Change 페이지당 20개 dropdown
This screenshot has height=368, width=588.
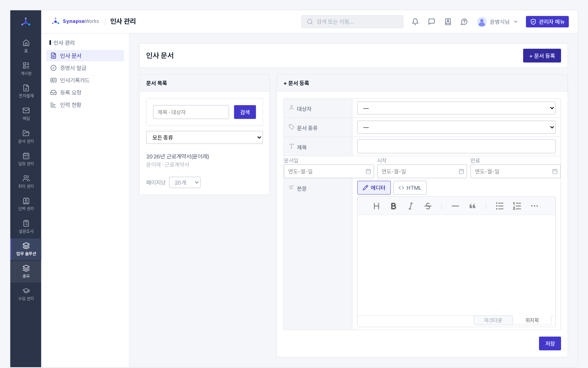click(185, 182)
